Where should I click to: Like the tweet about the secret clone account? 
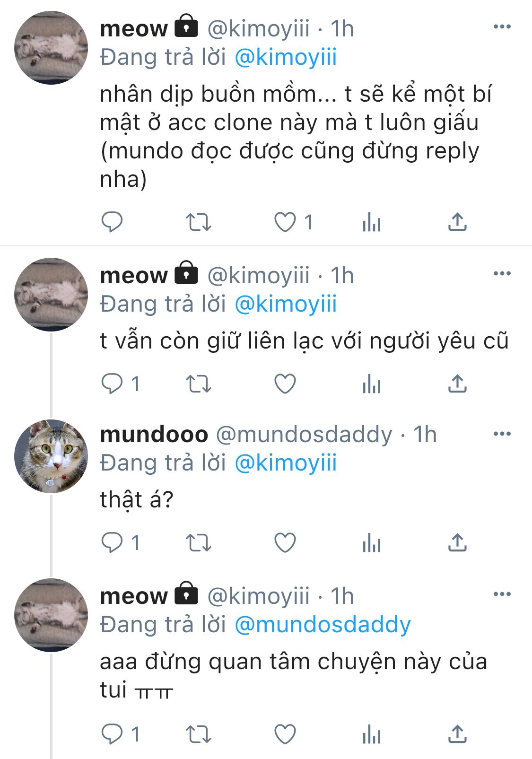(285, 222)
